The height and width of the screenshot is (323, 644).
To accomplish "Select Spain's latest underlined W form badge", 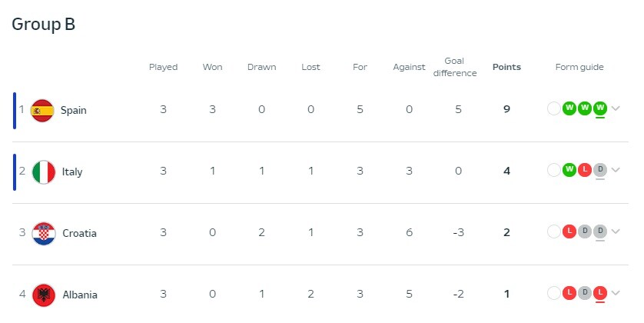I will click(x=600, y=108).
